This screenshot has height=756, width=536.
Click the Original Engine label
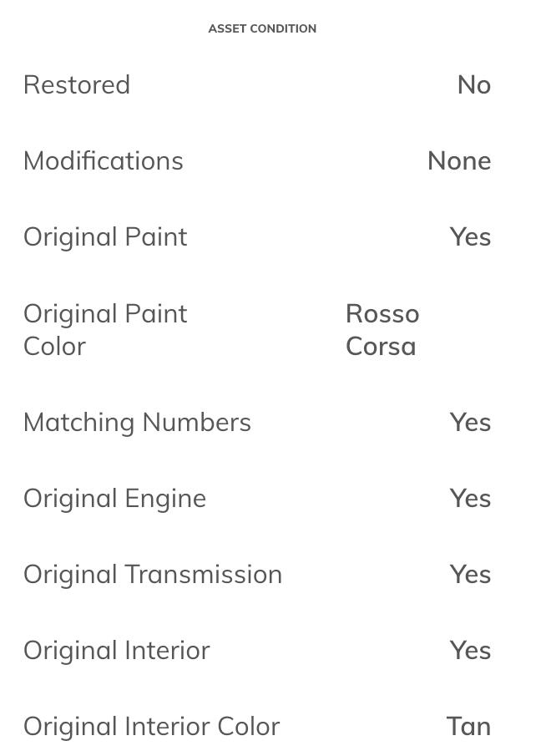click(114, 498)
